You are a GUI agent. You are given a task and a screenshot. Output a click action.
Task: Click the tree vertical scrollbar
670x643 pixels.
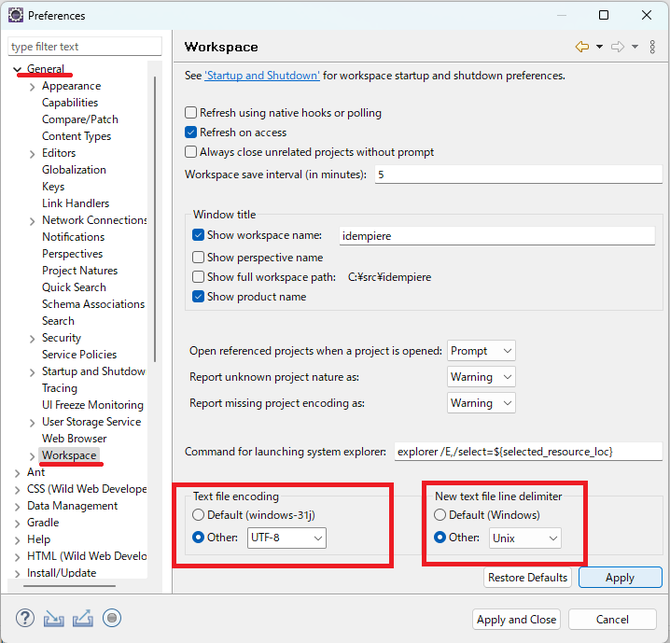coord(155,219)
